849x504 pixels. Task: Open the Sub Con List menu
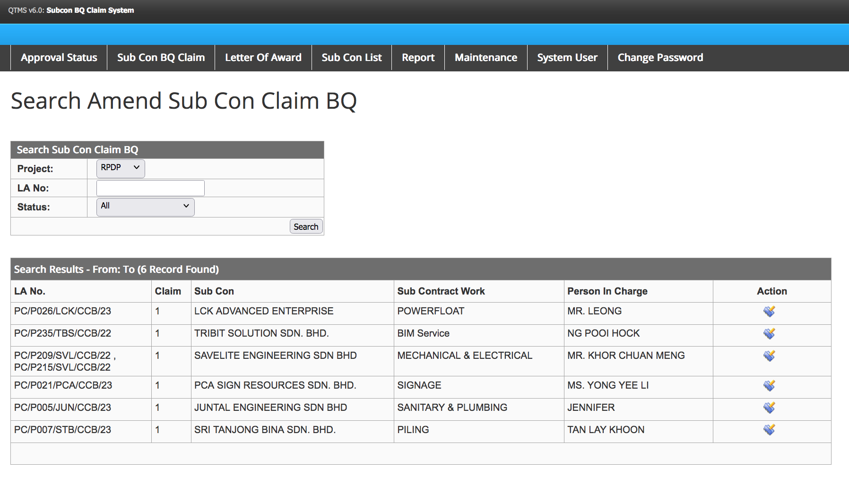click(352, 58)
